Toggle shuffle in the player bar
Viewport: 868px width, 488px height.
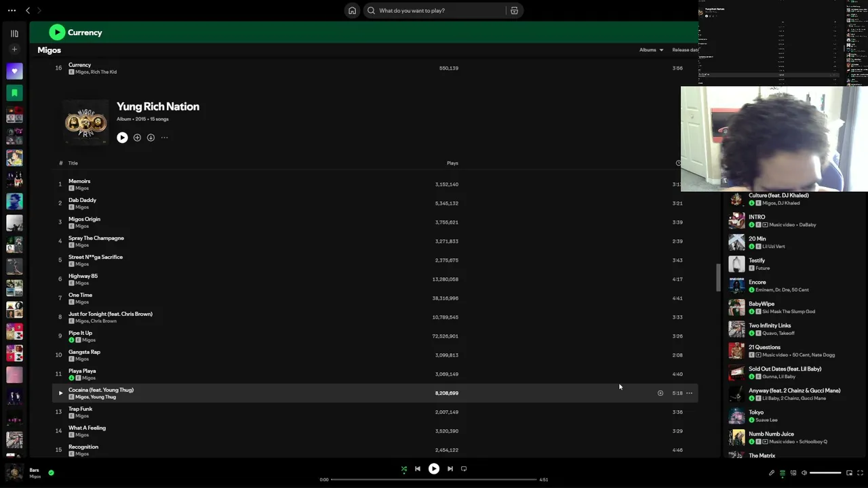(404, 469)
